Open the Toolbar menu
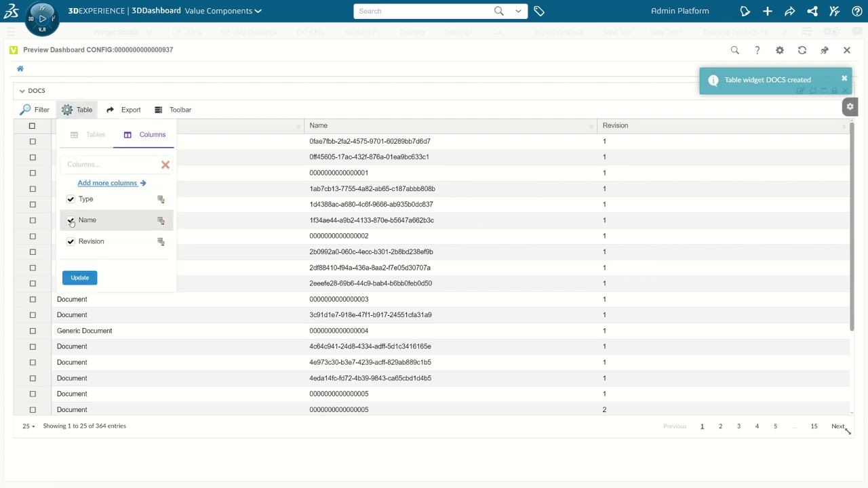The image size is (868, 488). point(173,110)
